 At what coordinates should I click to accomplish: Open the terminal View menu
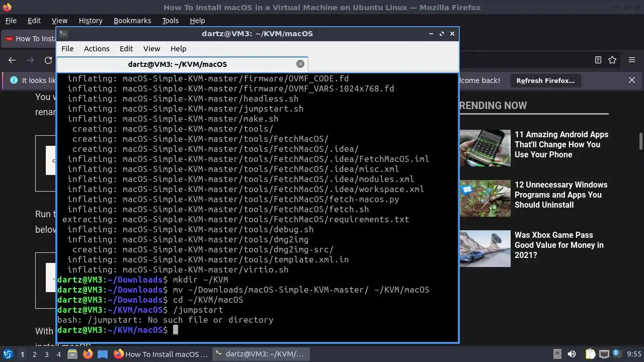(x=151, y=49)
